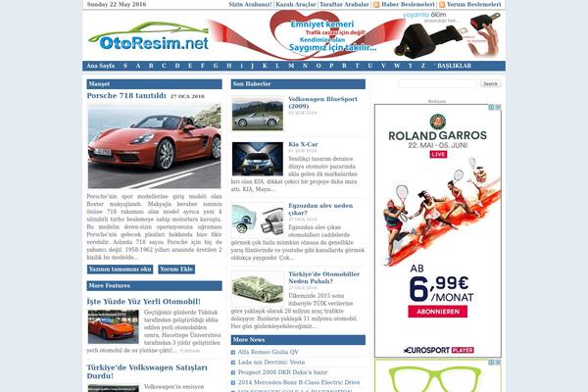Viewport: 588px width, 392px height.
Task: Click the Yazının tamamını oku button
Action: [120, 269]
